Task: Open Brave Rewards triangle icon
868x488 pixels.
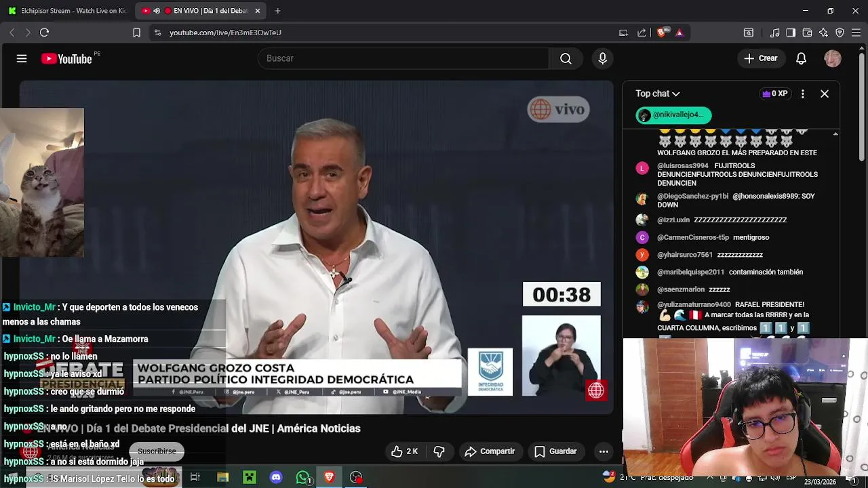Action: (x=679, y=33)
